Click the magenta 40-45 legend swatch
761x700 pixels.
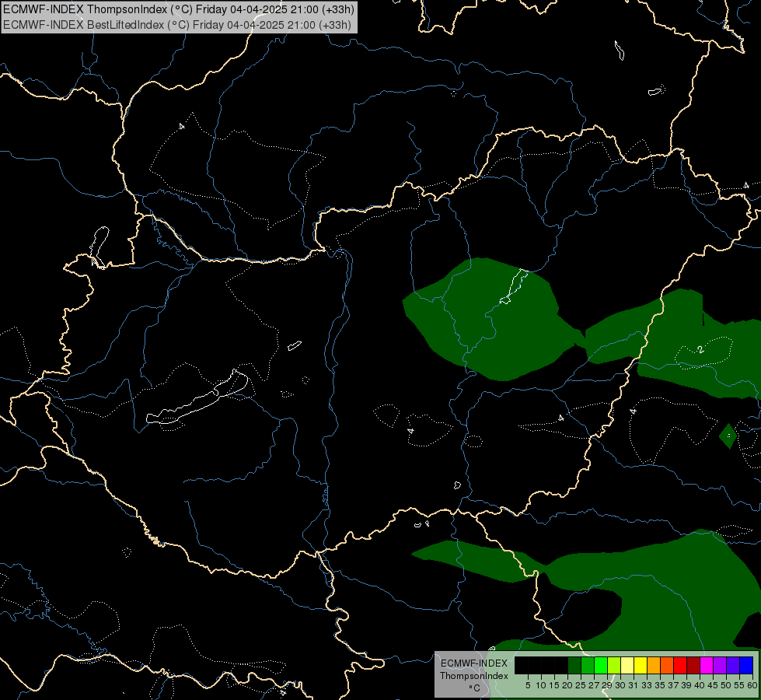point(707,665)
